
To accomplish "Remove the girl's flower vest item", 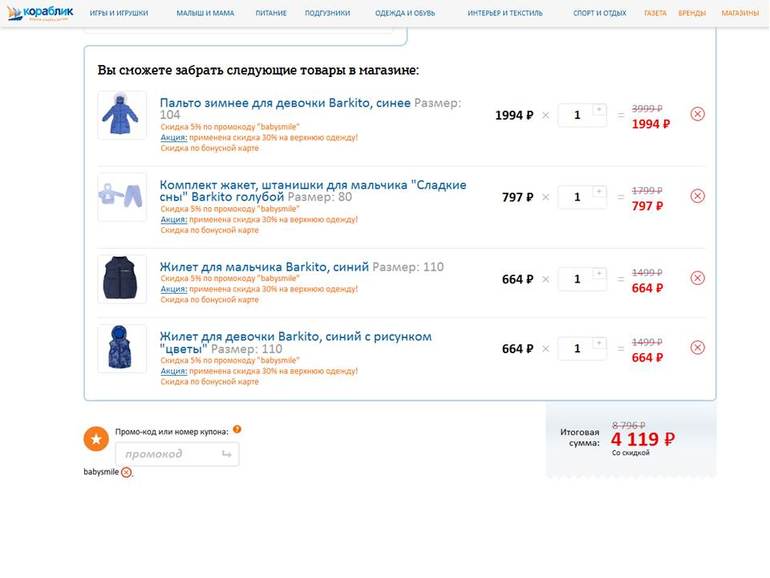I will (697, 348).
